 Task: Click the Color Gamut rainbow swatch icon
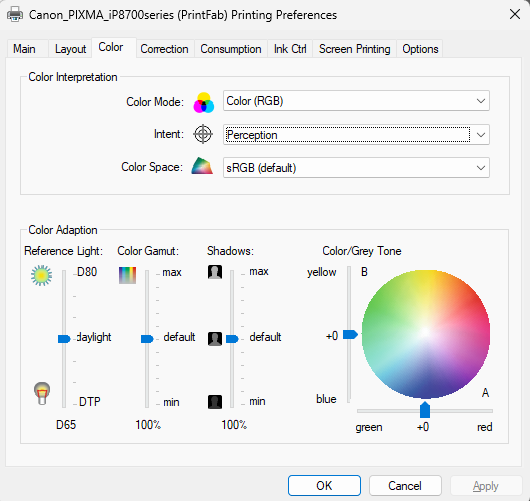[x=127, y=275]
